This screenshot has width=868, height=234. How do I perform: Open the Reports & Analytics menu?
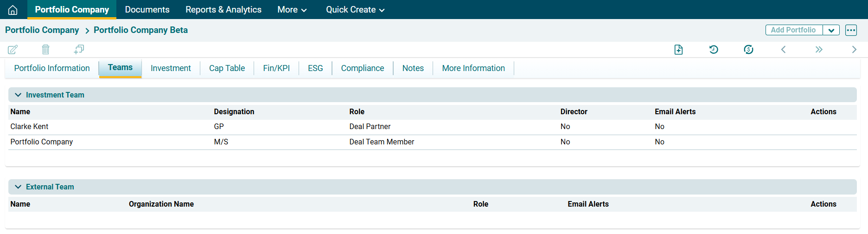point(223,10)
